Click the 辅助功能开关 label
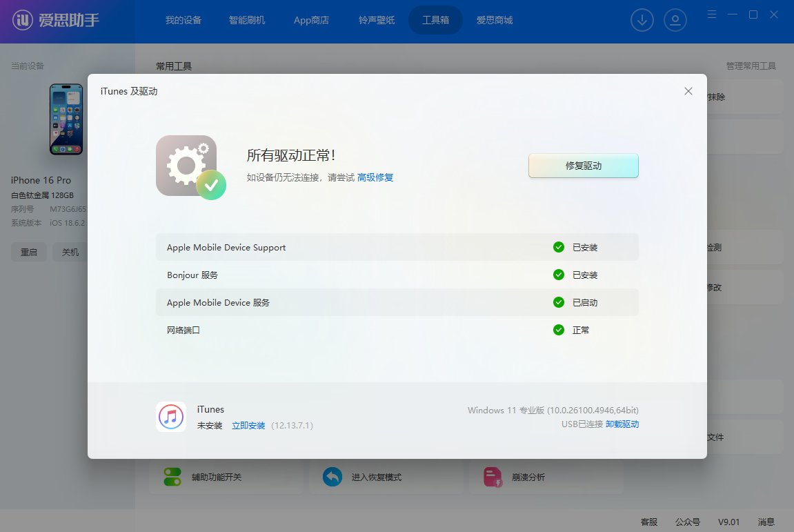Image resolution: width=794 pixels, height=532 pixels. (x=216, y=477)
